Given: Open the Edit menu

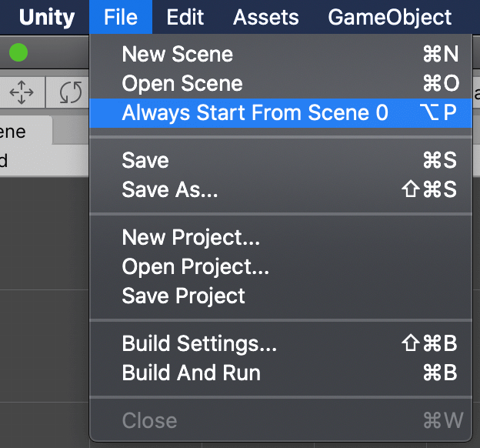Looking at the screenshot, I should (x=185, y=17).
